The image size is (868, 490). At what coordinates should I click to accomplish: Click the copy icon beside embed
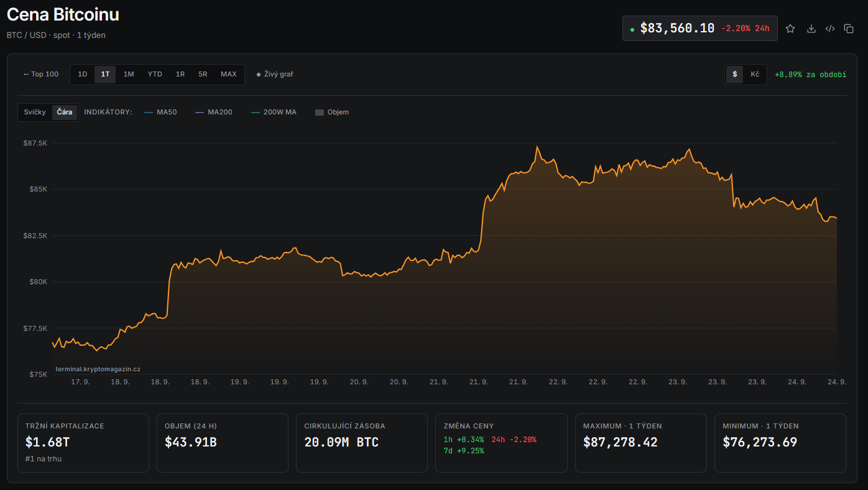tap(849, 29)
